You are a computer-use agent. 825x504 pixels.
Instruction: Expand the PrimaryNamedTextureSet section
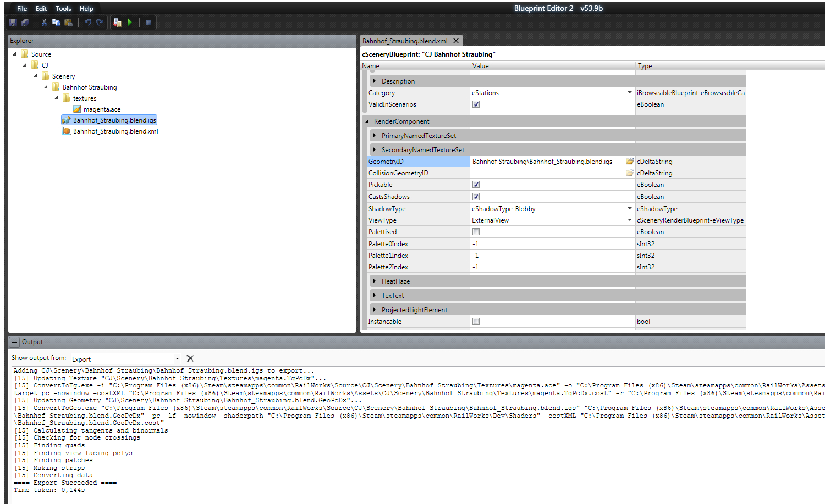pyautogui.click(x=375, y=136)
